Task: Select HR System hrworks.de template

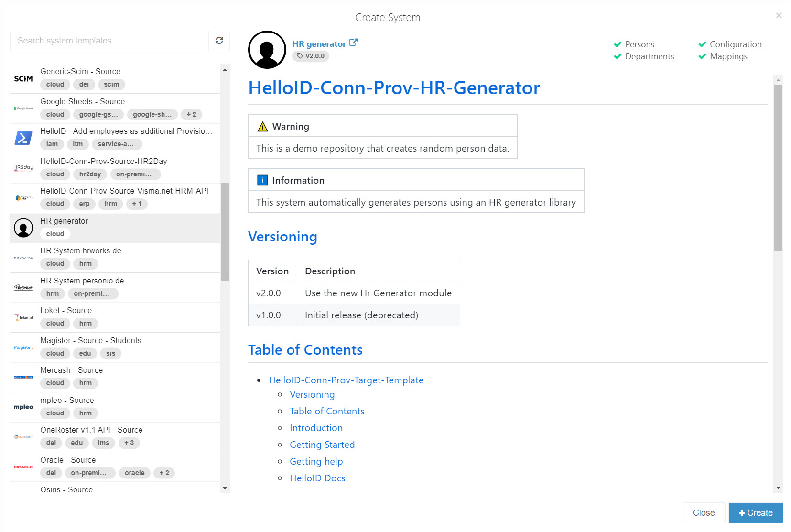Action: pos(115,258)
